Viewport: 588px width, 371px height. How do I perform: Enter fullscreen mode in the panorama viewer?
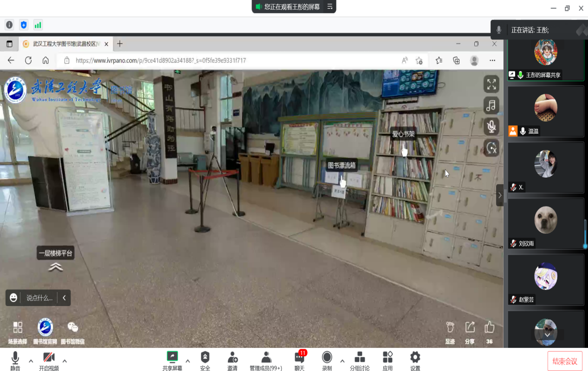491,84
